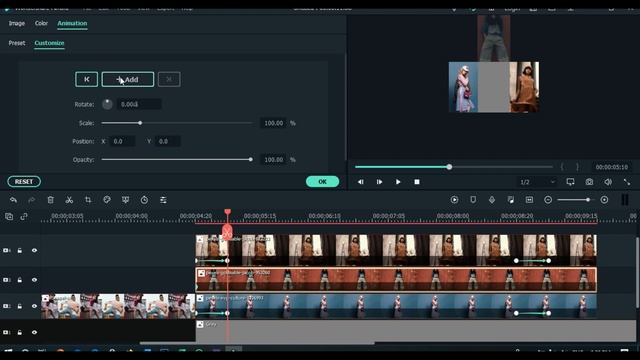Click the Opacity percentage field
This screenshot has height=360, width=640.
273,160
